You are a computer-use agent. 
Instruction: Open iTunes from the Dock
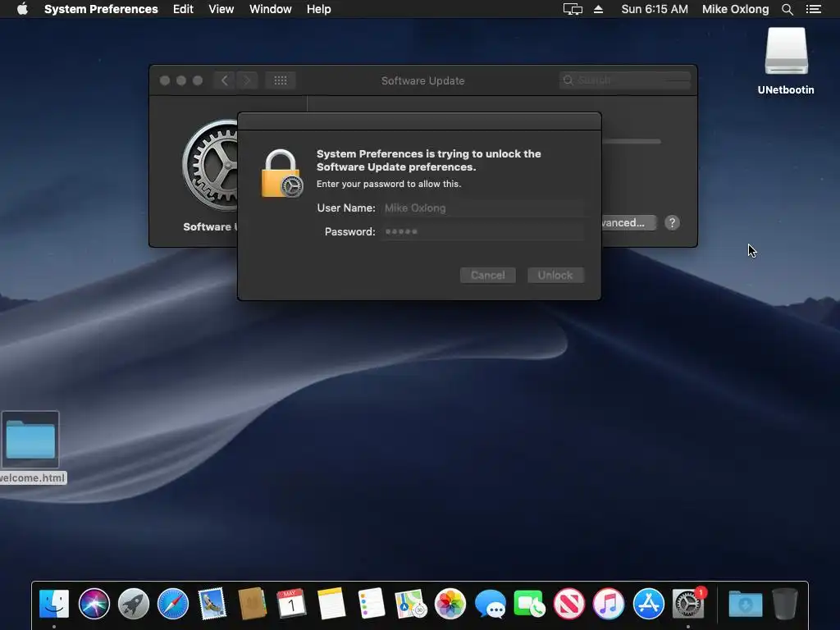(x=609, y=603)
